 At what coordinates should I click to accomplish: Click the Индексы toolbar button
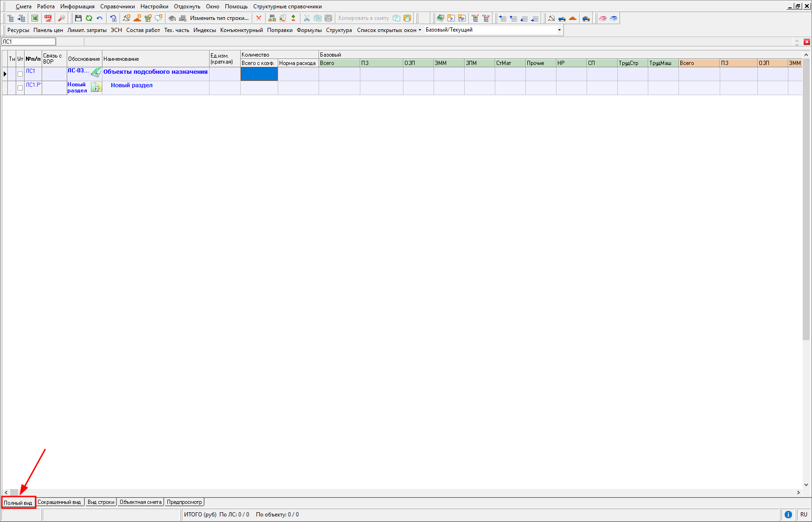(205, 30)
